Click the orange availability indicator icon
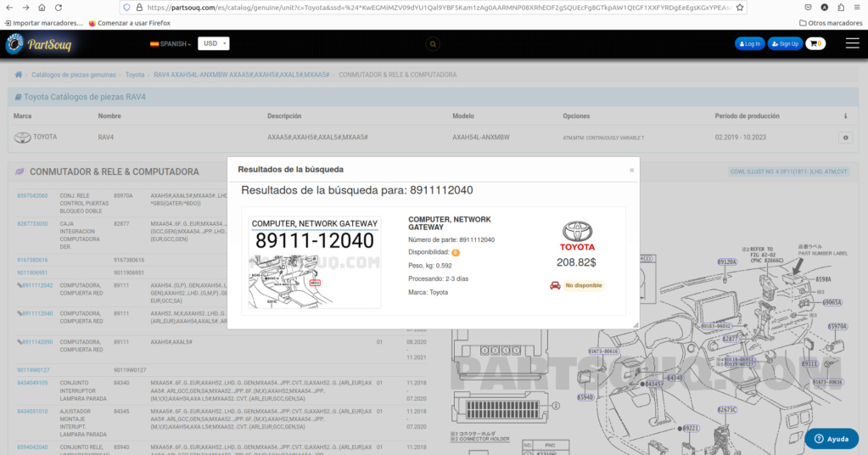Viewport: 868px width, 455px height. [456, 253]
